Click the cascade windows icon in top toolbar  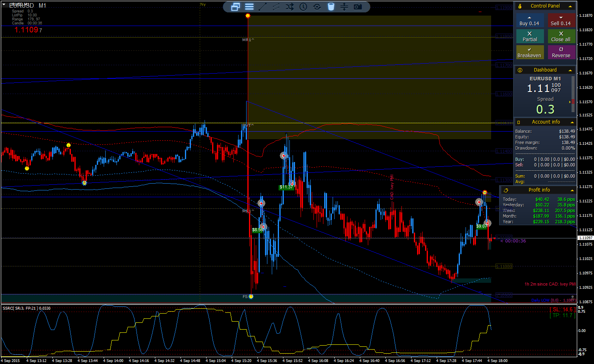pos(236,7)
